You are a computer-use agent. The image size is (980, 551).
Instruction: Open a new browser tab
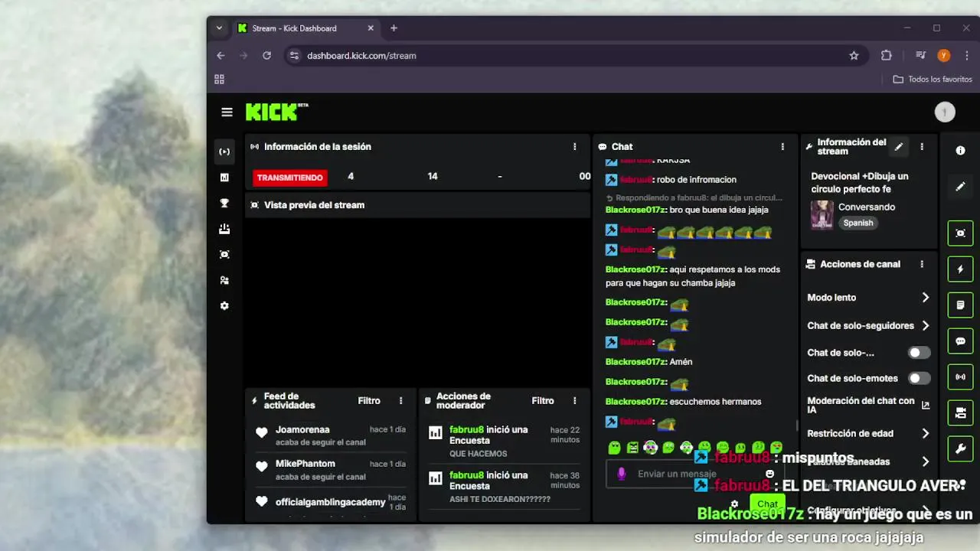(x=394, y=28)
